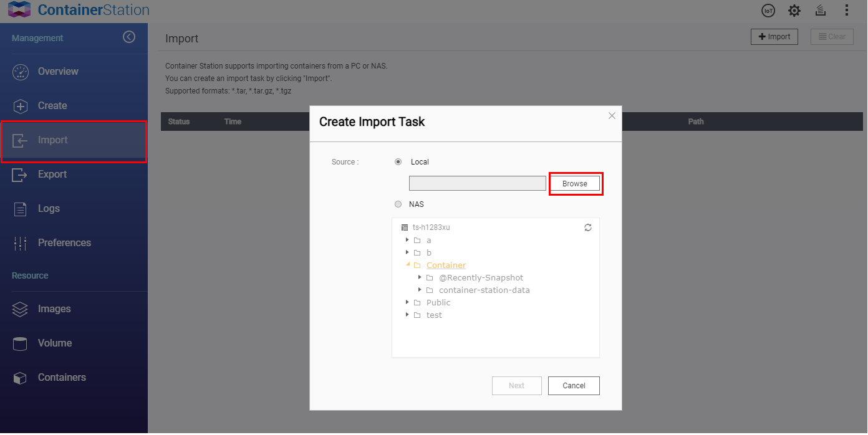Open the three-dot more options menu
This screenshot has width=868, height=435.
click(846, 11)
